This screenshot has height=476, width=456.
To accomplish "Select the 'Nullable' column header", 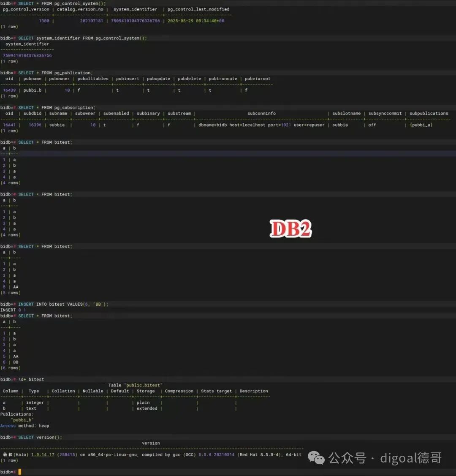I will [93, 391].
